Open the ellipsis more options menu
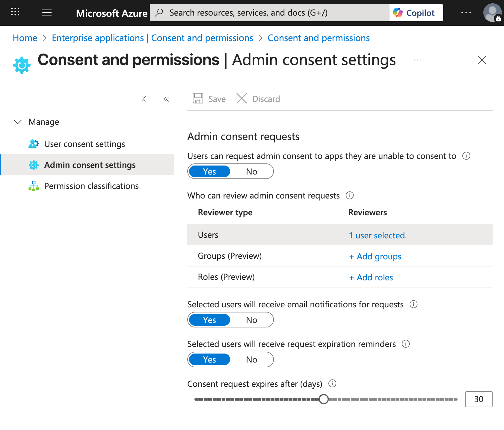This screenshot has height=430, width=504. (x=417, y=60)
